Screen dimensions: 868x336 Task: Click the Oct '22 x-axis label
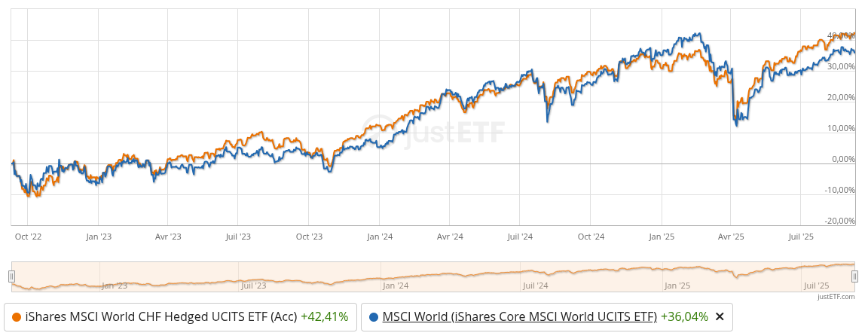tap(28, 237)
